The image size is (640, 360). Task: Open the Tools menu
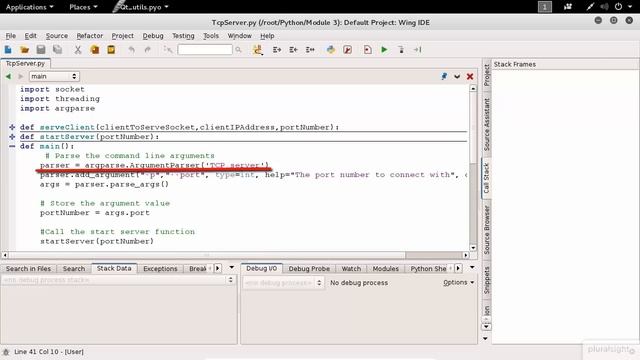211,36
